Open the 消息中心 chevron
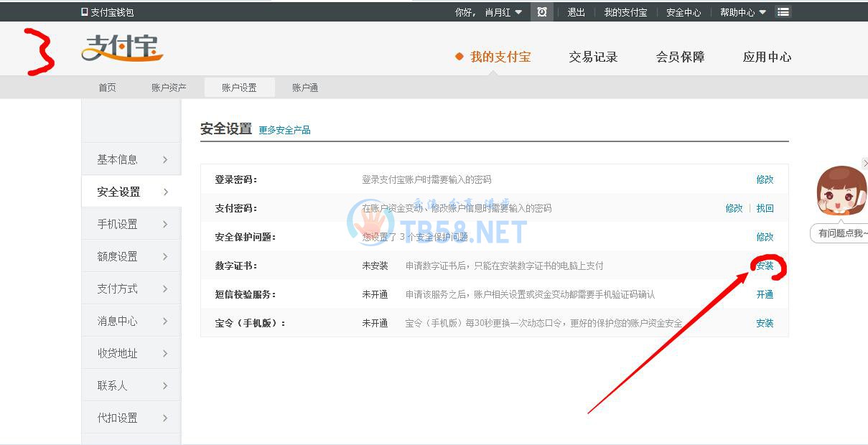The image size is (868, 445). (x=166, y=321)
